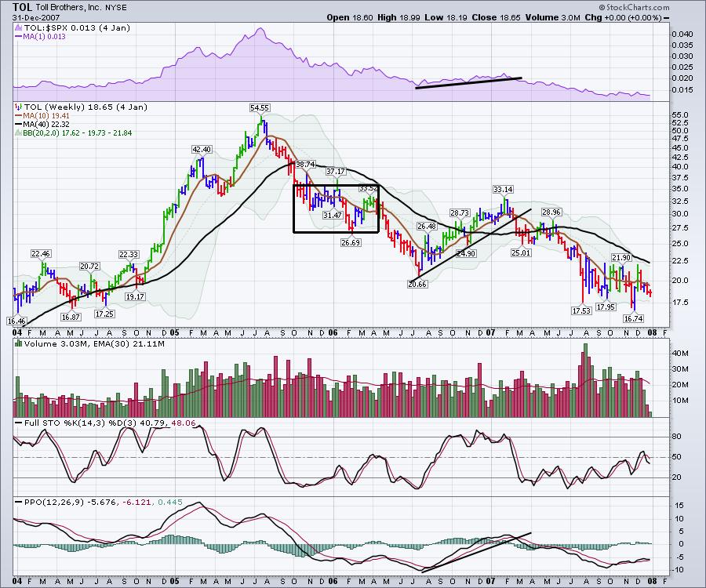
Task: Click the 33.14 high price annotation
Action: click(x=503, y=189)
